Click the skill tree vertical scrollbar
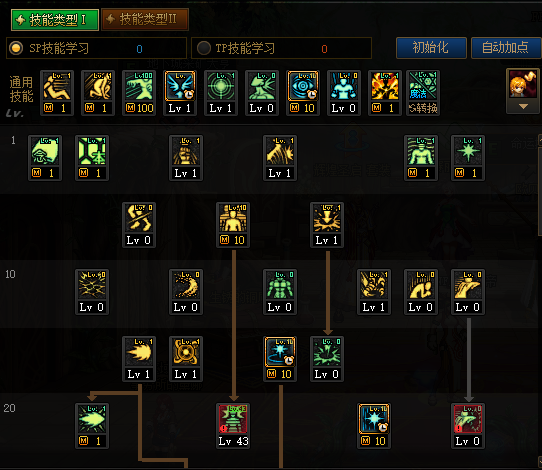 (540, 301)
